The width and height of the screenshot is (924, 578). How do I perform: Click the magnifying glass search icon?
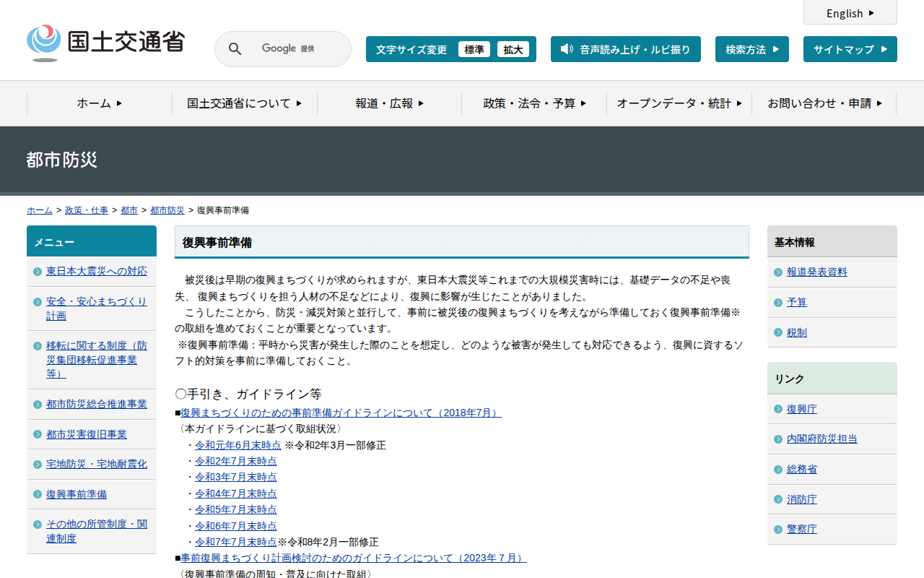pyautogui.click(x=235, y=49)
